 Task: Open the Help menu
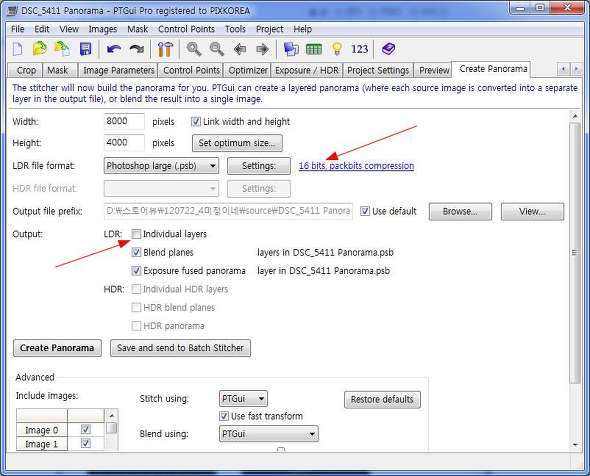pyautogui.click(x=303, y=29)
